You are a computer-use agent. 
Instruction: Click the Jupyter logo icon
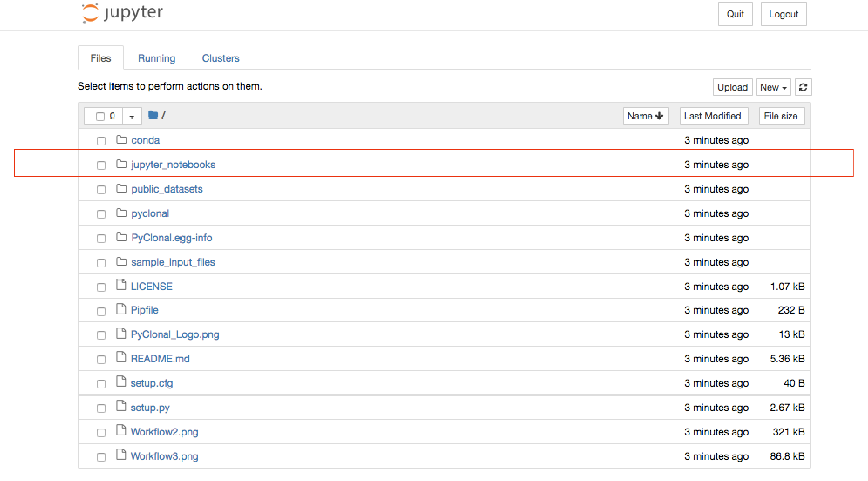coord(90,13)
